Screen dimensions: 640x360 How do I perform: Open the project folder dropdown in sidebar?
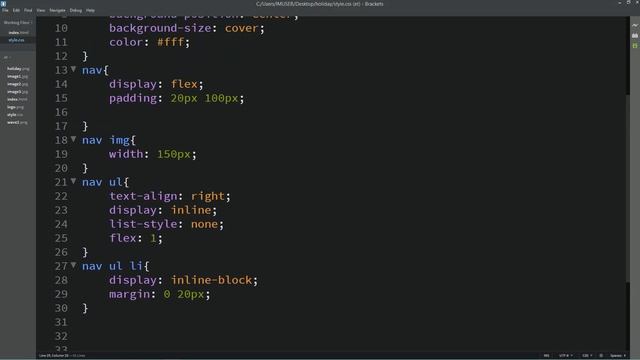[7, 57]
